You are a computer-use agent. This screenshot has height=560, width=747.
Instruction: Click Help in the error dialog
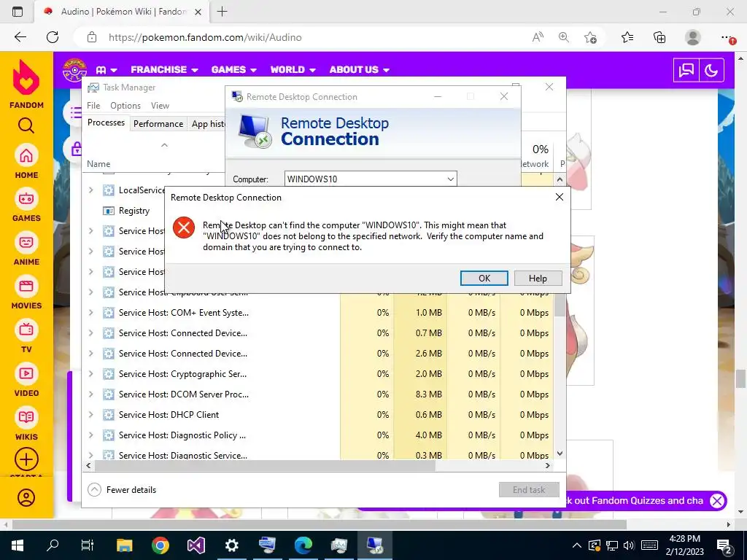click(x=538, y=278)
